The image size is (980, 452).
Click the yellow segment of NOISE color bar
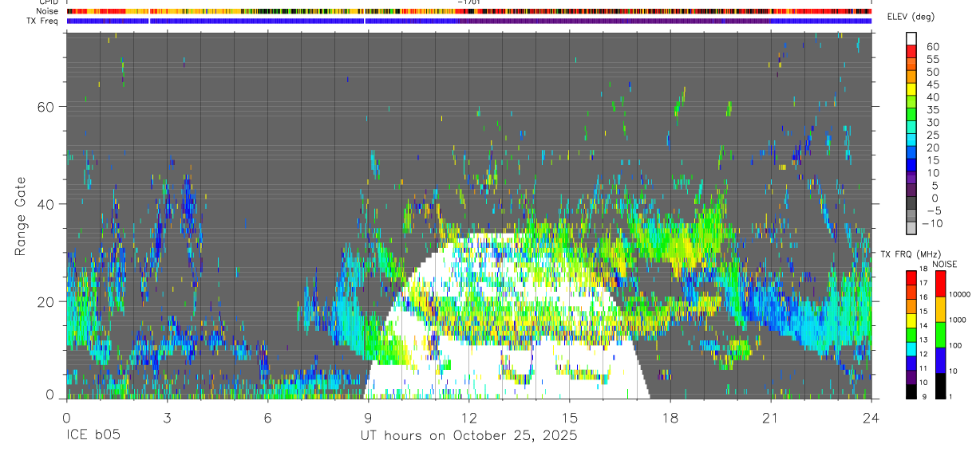(x=941, y=309)
